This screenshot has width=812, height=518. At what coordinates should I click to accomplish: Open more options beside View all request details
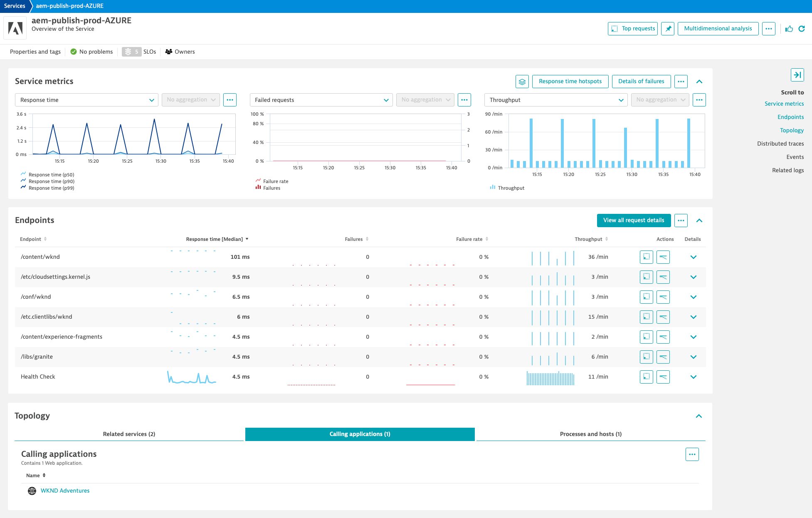pos(681,221)
